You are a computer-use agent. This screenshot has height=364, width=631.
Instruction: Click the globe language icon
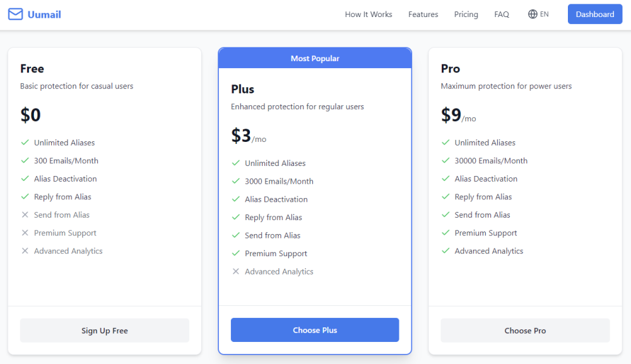point(533,15)
